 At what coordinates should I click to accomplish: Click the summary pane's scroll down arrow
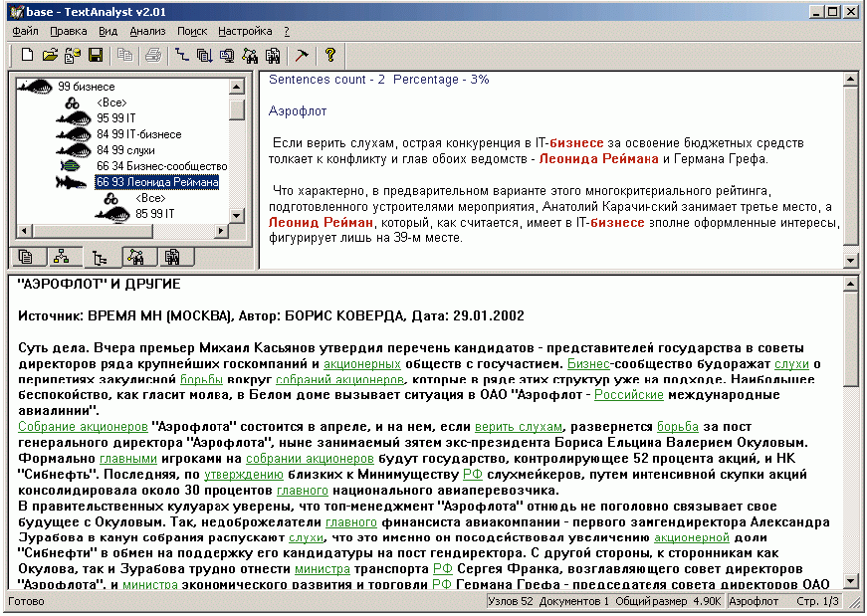pyautogui.click(x=850, y=260)
